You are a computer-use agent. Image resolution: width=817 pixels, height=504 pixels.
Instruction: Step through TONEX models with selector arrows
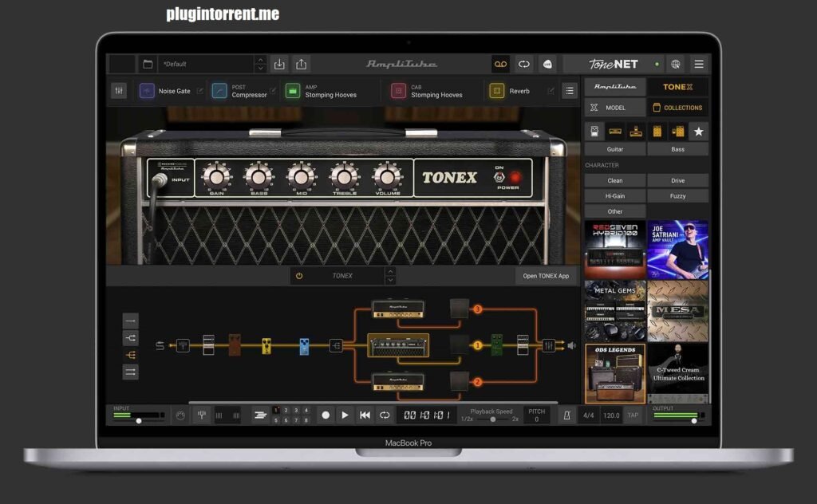(390, 276)
